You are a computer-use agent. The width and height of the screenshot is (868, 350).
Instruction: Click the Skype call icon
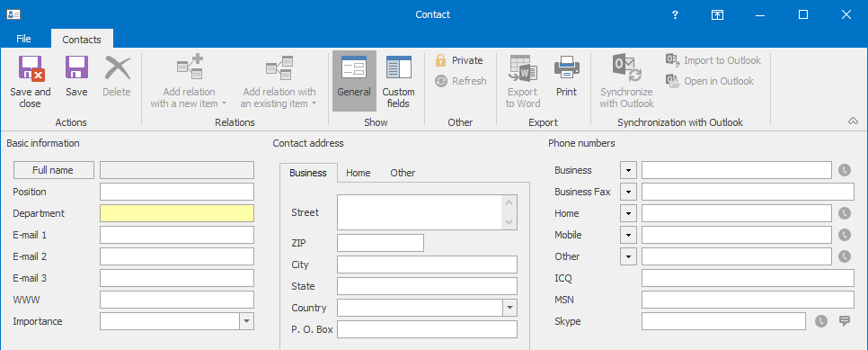(821, 321)
